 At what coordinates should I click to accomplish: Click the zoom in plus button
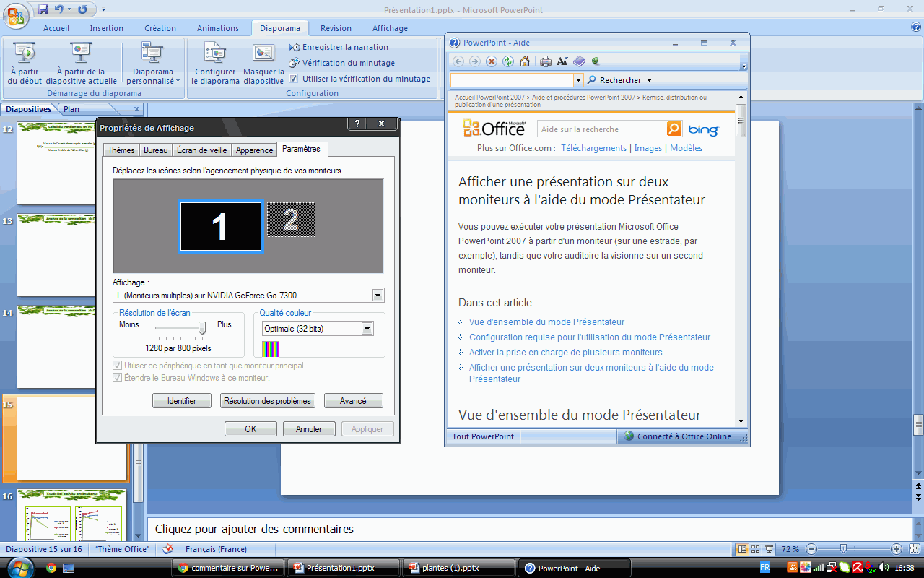tap(896, 549)
